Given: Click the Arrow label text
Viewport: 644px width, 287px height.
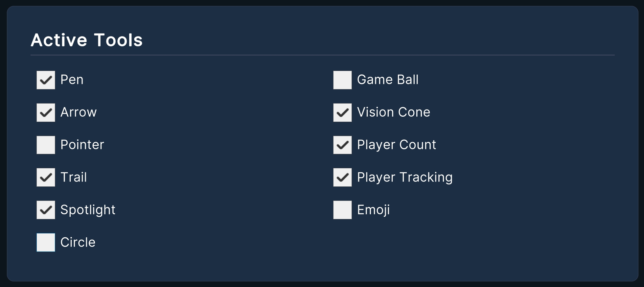Looking at the screenshot, I should tap(79, 112).
